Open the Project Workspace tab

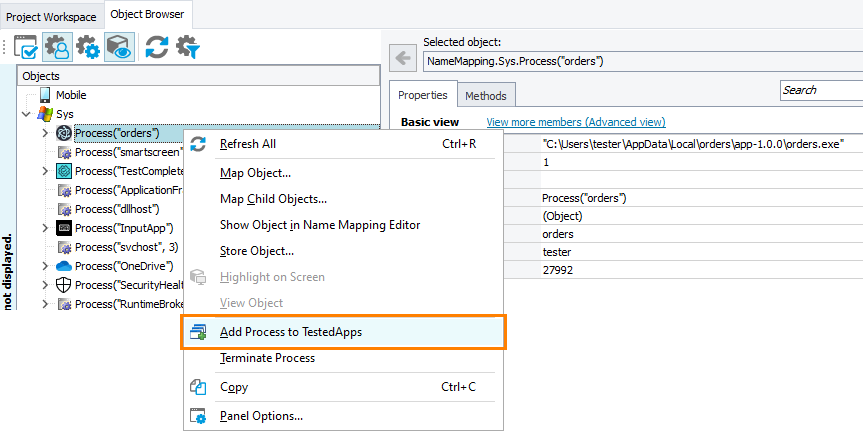click(x=51, y=17)
